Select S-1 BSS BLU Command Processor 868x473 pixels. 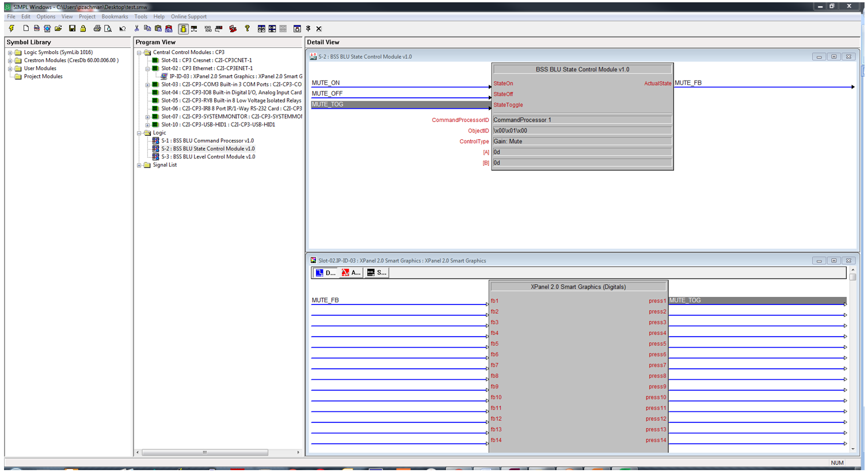[207, 140]
